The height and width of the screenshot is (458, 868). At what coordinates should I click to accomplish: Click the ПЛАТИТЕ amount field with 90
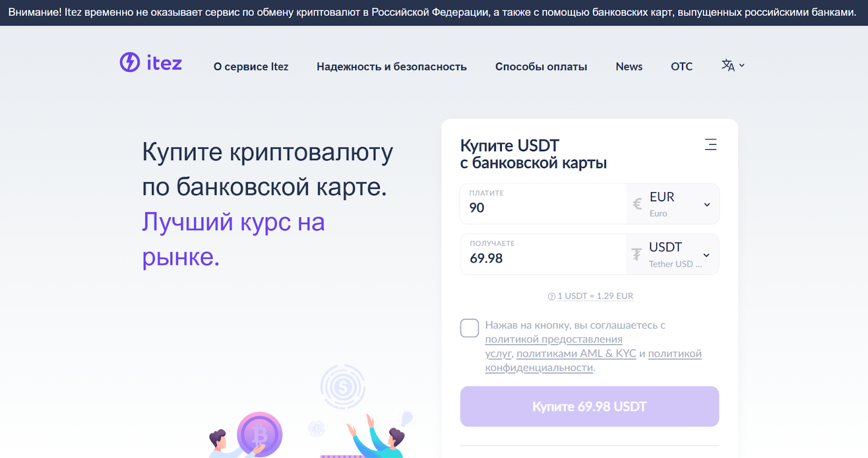point(543,204)
